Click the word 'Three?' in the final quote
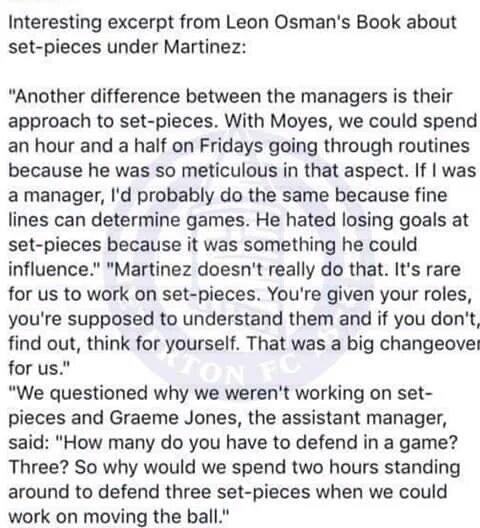This screenshot has height=528, width=480. point(39,467)
